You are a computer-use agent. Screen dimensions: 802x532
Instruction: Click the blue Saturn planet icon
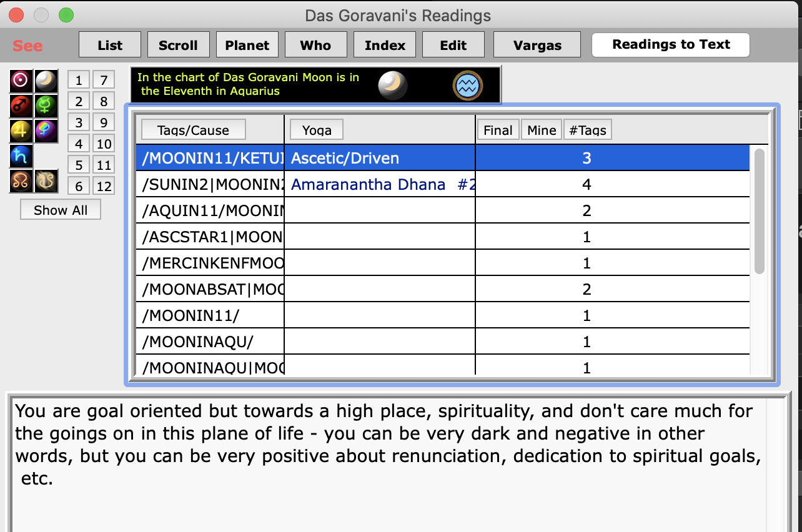tap(21, 156)
